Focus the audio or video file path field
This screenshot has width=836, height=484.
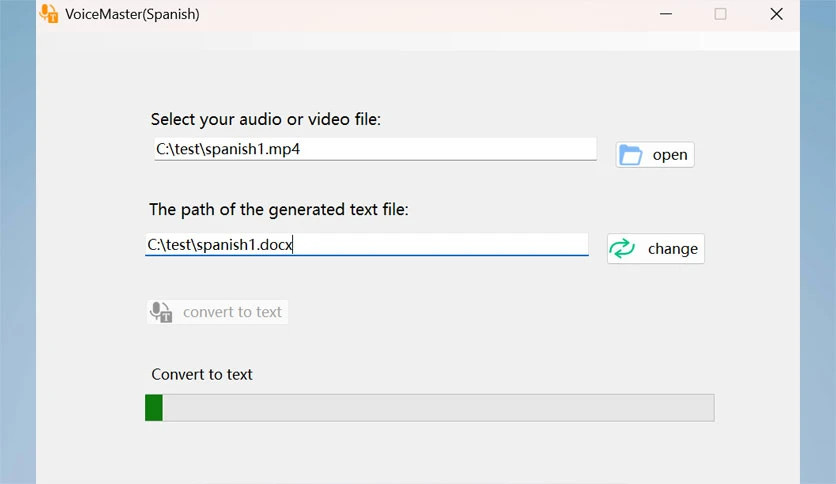(x=375, y=149)
